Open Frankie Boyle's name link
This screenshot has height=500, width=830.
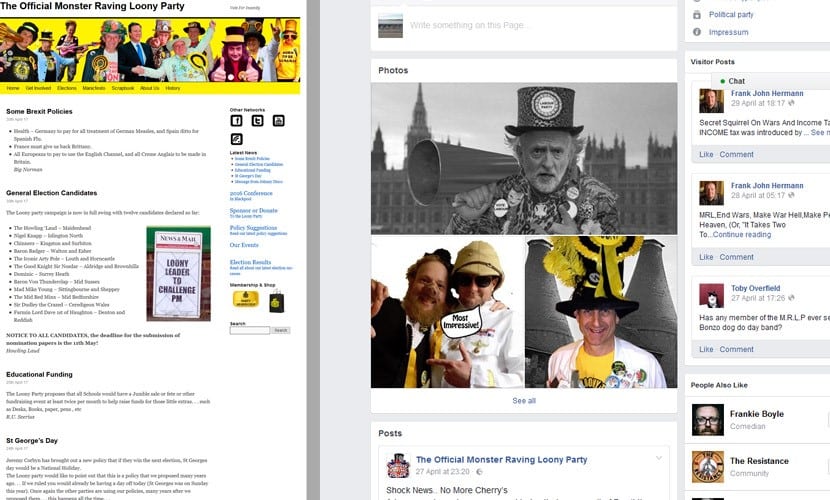coord(757,414)
